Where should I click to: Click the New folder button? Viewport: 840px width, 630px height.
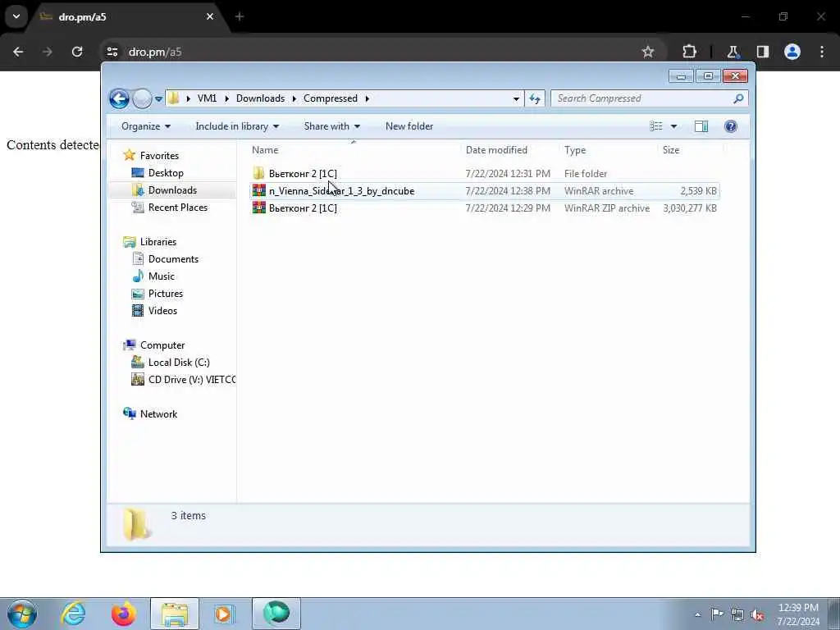(x=409, y=126)
